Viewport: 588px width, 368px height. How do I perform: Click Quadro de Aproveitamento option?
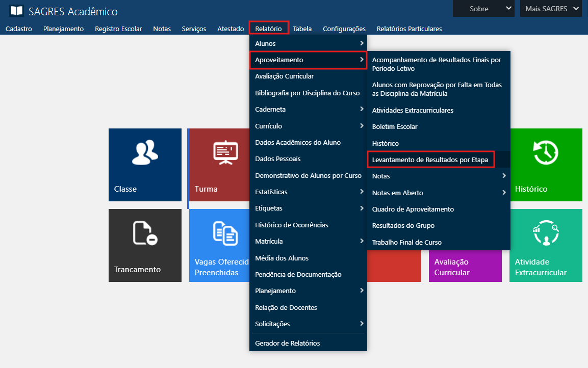pos(413,209)
